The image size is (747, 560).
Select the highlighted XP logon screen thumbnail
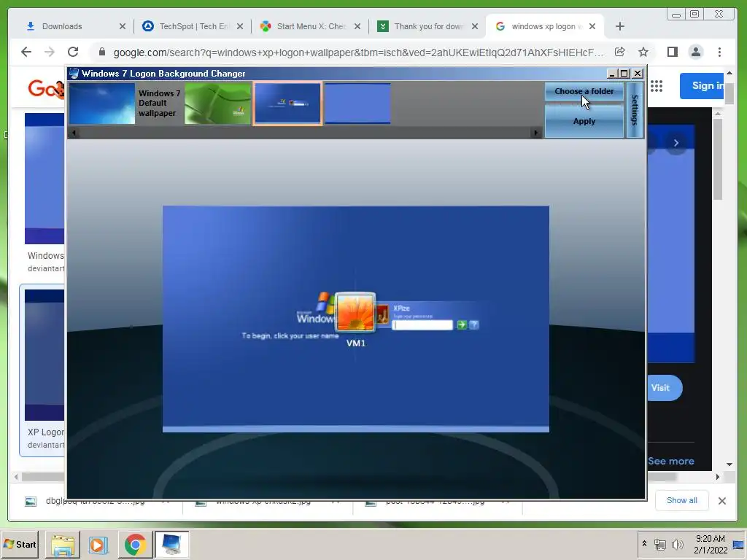click(287, 104)
